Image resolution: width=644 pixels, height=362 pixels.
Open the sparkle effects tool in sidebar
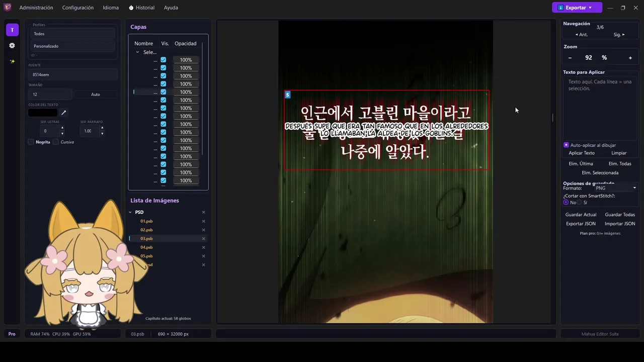point(12,61)
